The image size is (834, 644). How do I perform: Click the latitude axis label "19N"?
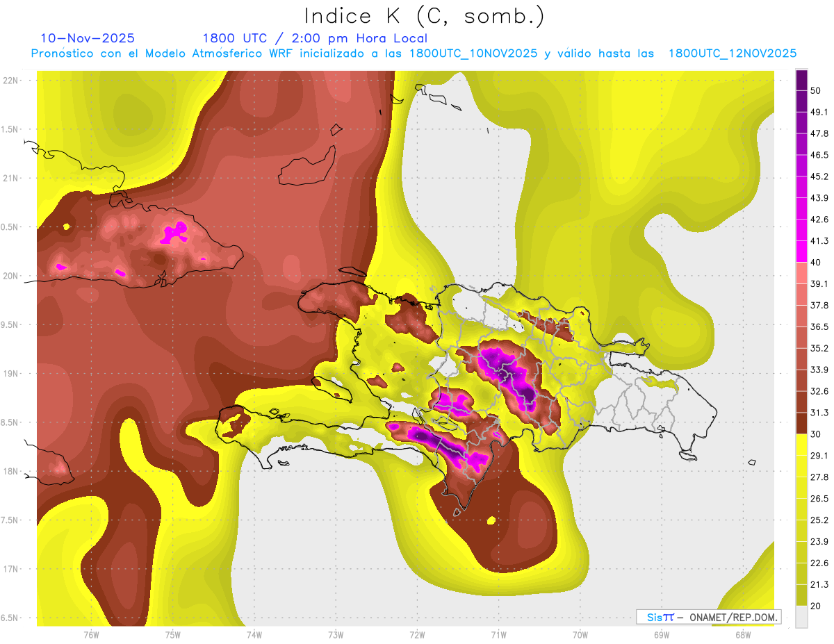[11, 374]
